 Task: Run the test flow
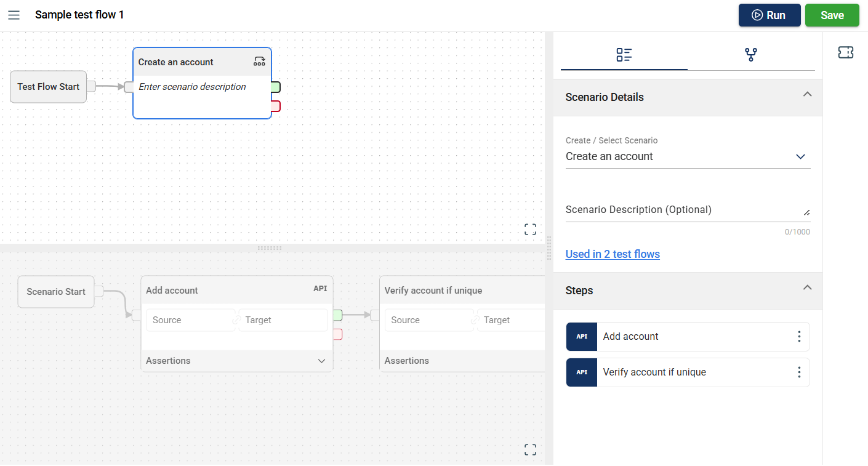769,15
